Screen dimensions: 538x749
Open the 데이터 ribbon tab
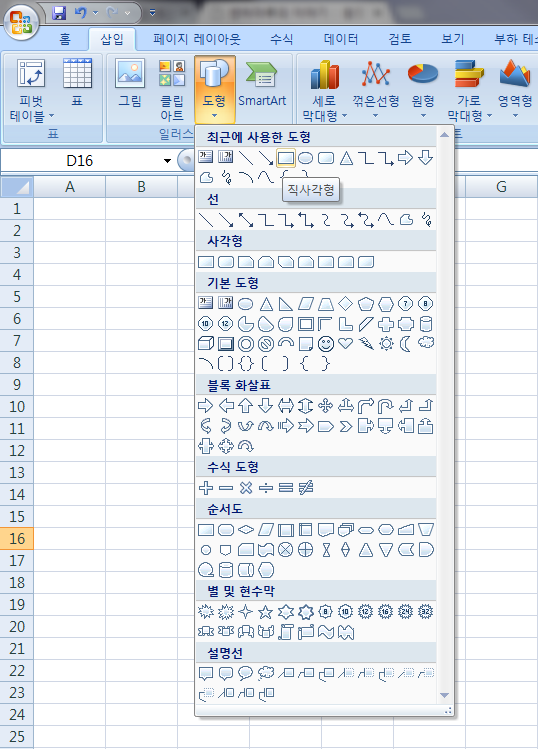click(x=341, y=39)
